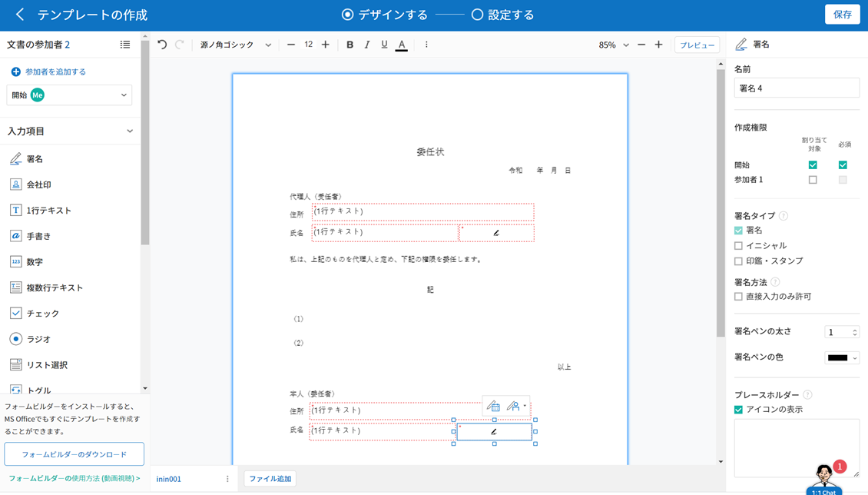
Task: Select the デザインする step radio
Action: coord(347,15)
